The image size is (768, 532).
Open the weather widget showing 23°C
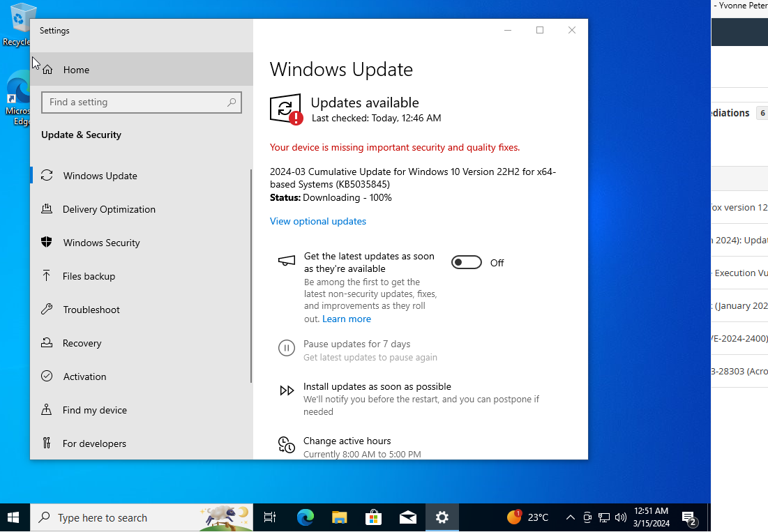point(527,517)
